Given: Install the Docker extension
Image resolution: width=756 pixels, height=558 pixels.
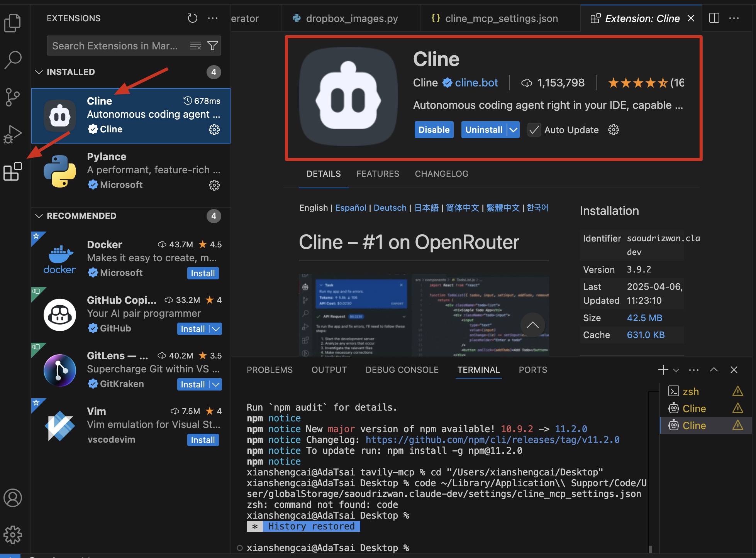Looking at the screenshot, I should point(203,273).
